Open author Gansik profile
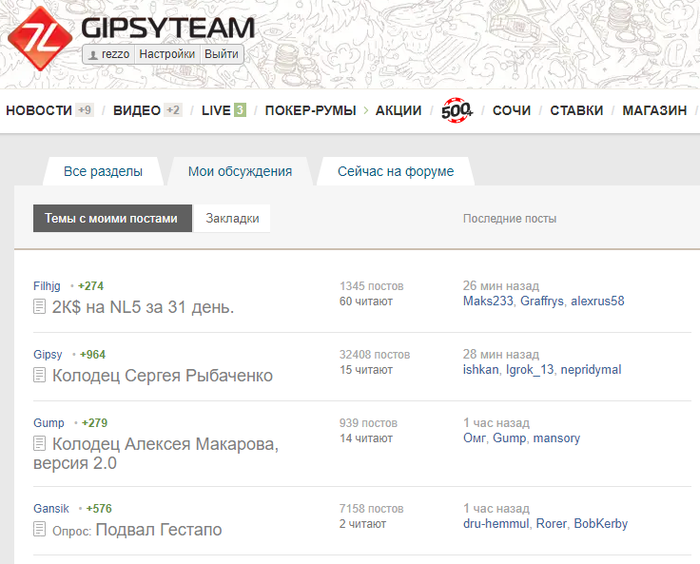The width and height of the screenshot is (700, 564). pyautogui.click(x=51, y=509)
